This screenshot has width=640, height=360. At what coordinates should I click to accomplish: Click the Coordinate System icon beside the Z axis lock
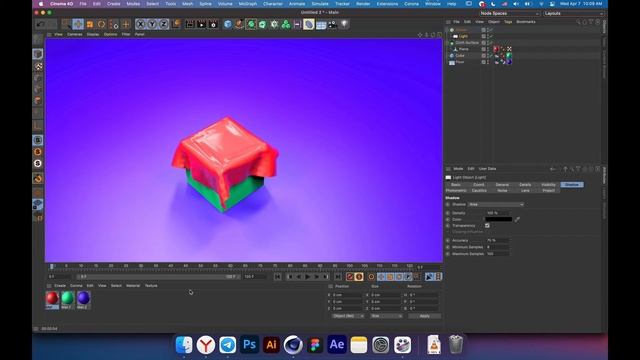click(x=176, y=24)
